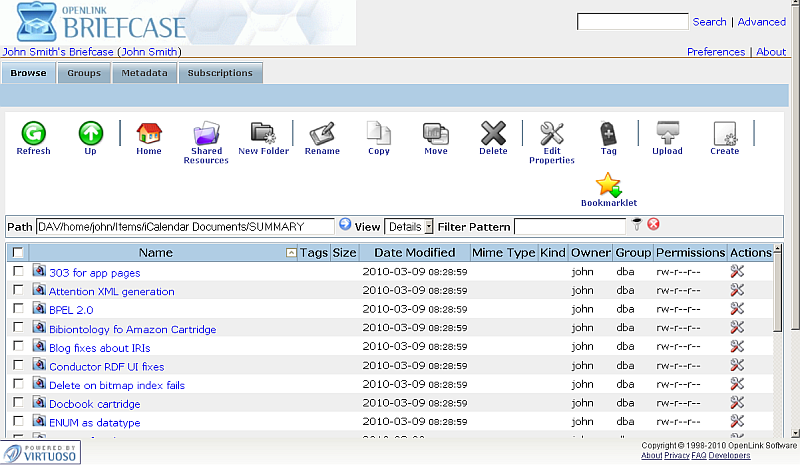Toggle the select-all checkbox in table header

click(x=18, y=253)
